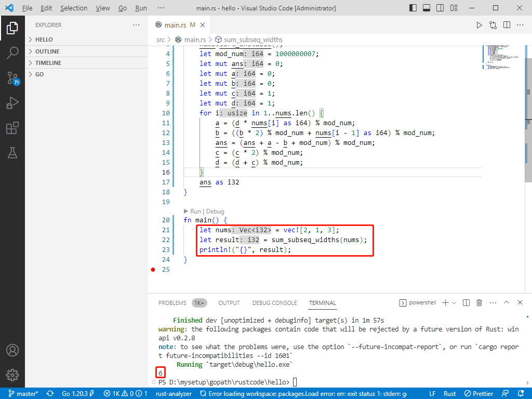Switch to the OUTPUT panel tab

pyautogui.click(x=229, y=303)
